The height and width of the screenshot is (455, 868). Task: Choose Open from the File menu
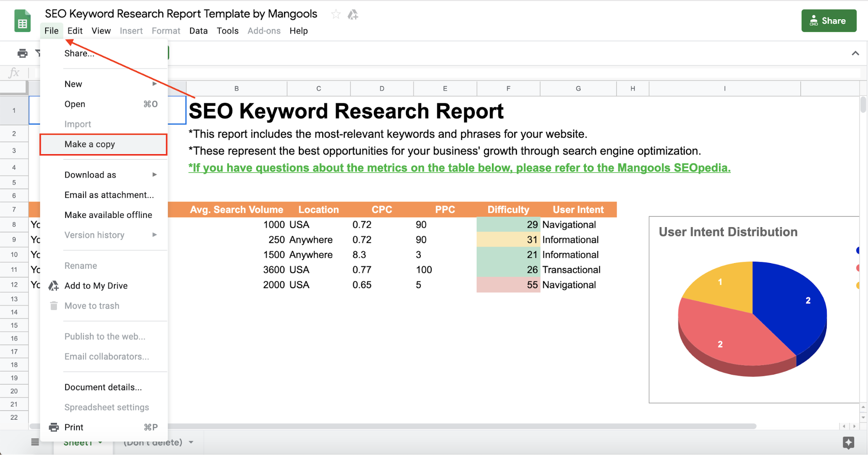pos(103,104)
